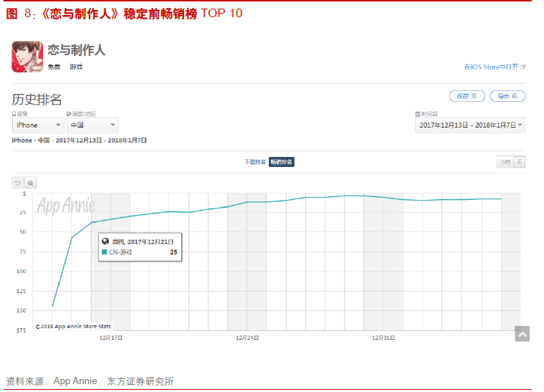Viewport: 544px width, 392px height.
Task: Click the 时间段 field label
Action: [429, 114]
